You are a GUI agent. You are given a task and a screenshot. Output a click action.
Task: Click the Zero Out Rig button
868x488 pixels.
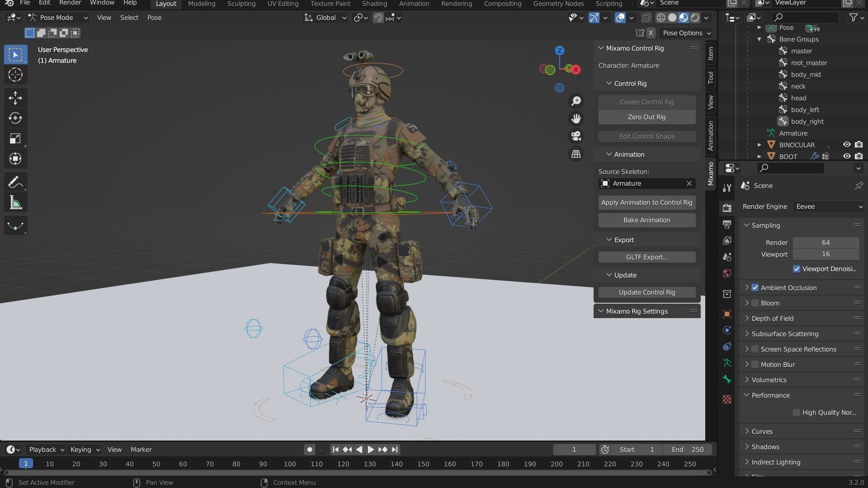click(646, 117)
